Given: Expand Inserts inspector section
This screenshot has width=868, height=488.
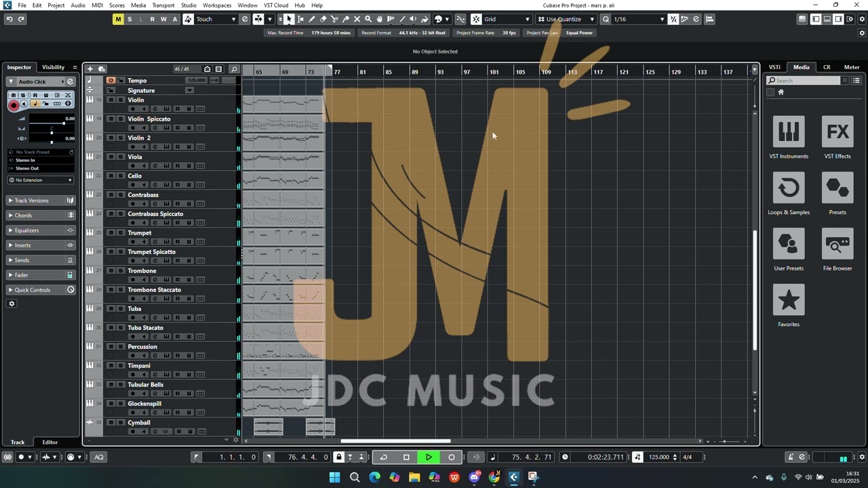Looking at the screenshot, I should coord(41,245).
